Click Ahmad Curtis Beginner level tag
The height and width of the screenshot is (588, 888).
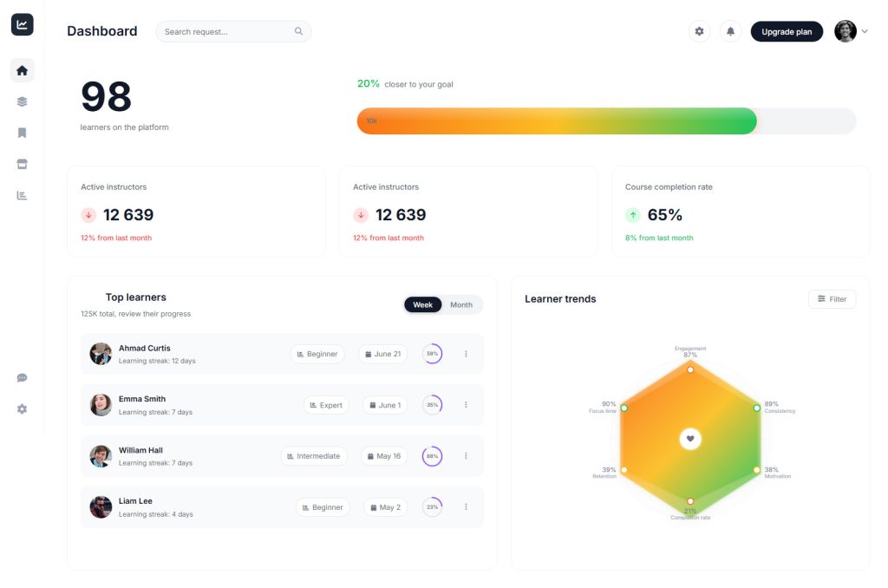click(317, 354)
